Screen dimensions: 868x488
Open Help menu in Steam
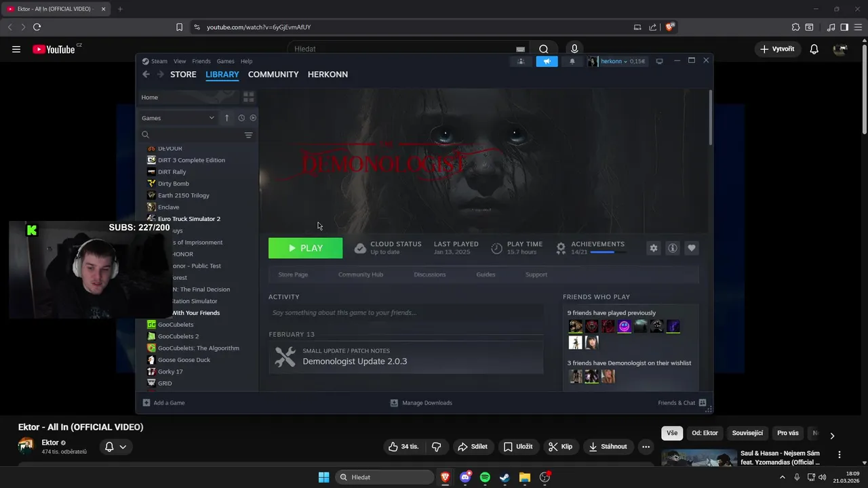point(246,61)
